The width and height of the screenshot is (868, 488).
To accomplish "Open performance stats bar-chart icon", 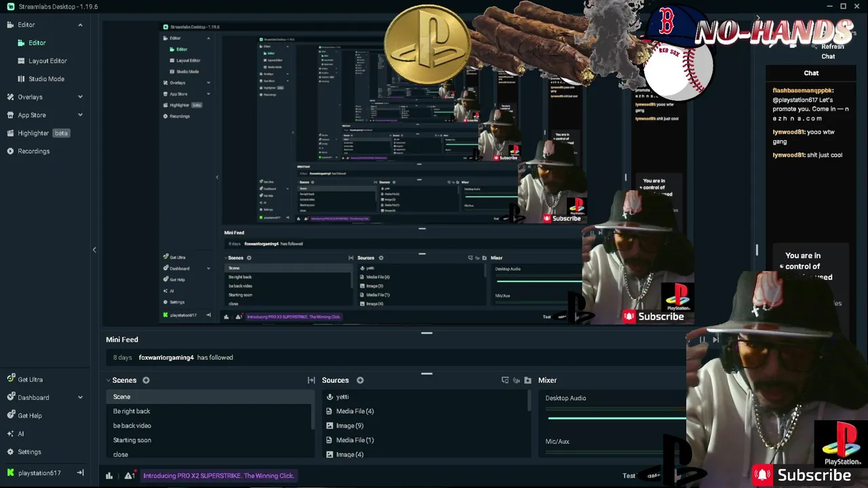I will click(x=109, y=476).
